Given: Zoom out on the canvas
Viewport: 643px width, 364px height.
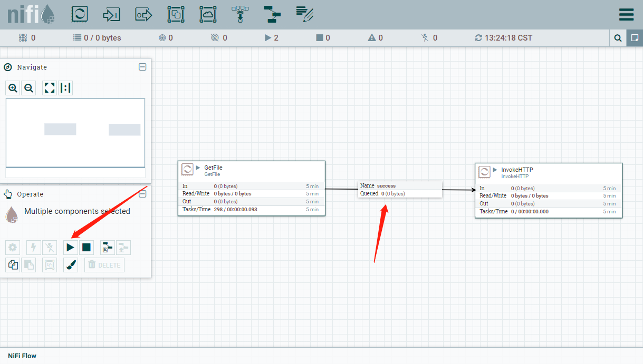Looking at the screenshot, I should [x=29, y=88].
